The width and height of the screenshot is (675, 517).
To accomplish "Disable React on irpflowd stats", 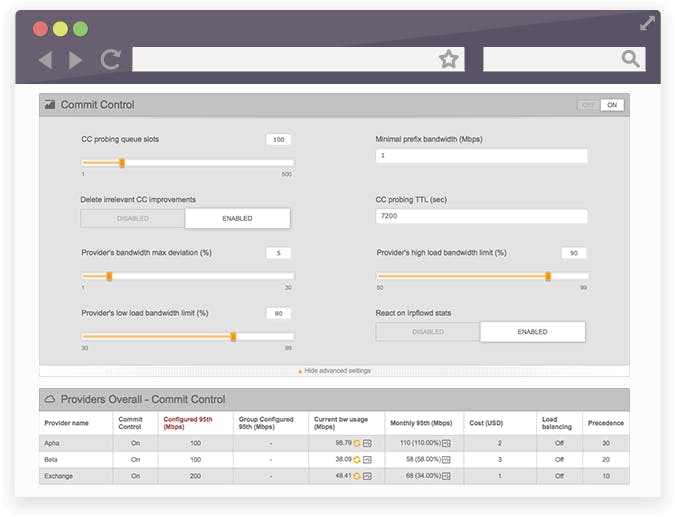I will (427, 332).
